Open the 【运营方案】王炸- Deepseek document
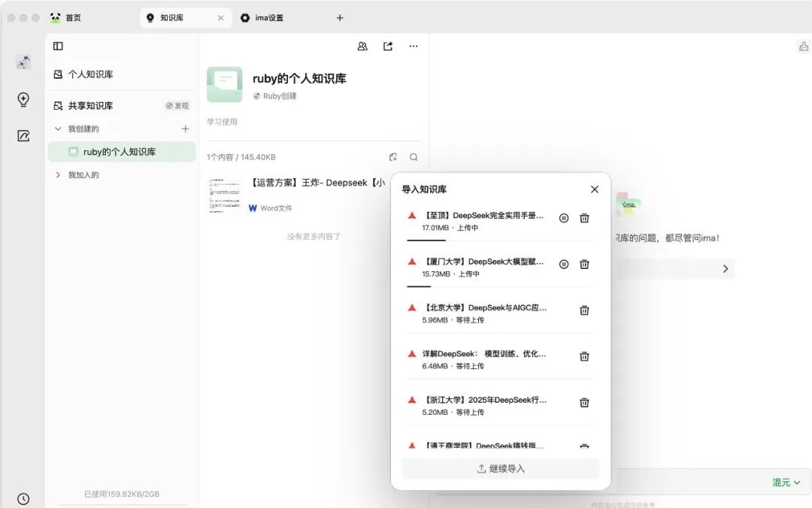Image resolution: width=812 pixels, height=508 pixels. pos(318,183)
